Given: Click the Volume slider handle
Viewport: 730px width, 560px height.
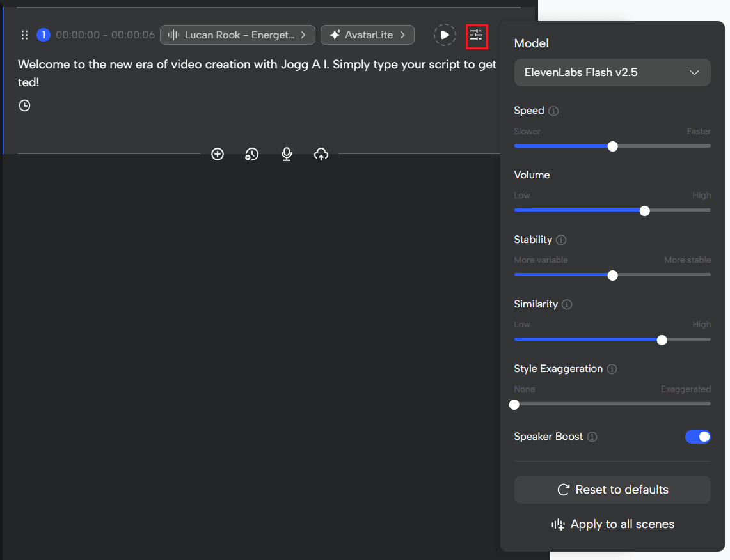Looking at the screenshot, I should point(644,211).
